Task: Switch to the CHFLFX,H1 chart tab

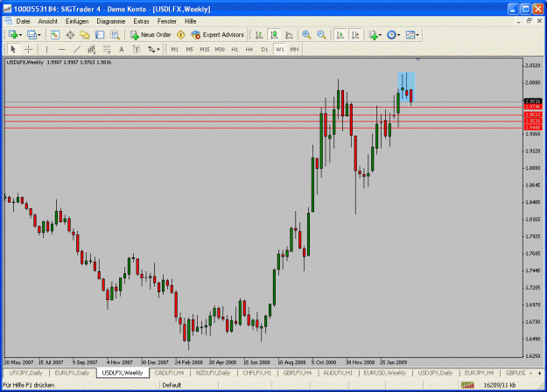Action: pos(256,373)
